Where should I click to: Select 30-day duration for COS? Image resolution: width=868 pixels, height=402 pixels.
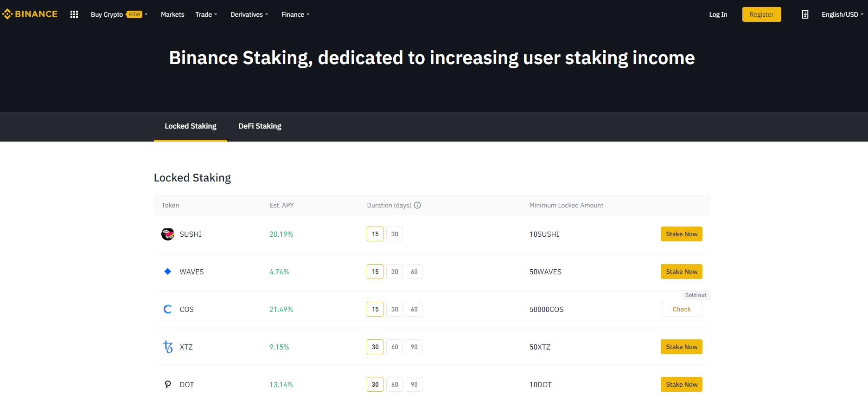[x=395, y=309]
